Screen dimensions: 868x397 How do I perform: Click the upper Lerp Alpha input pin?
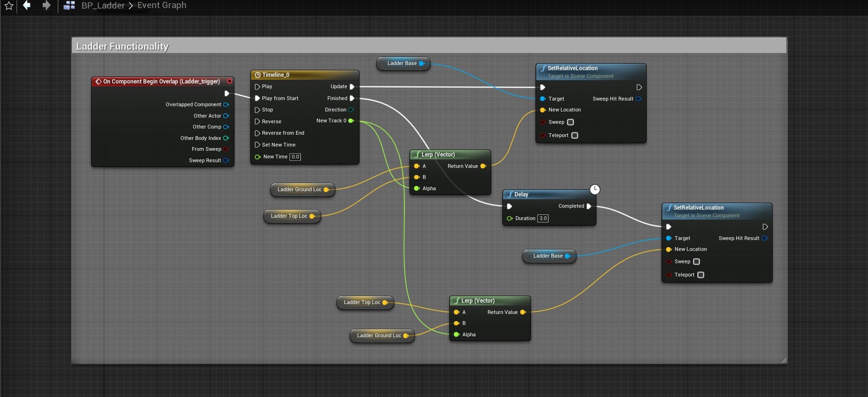click(x=417, y=188)
